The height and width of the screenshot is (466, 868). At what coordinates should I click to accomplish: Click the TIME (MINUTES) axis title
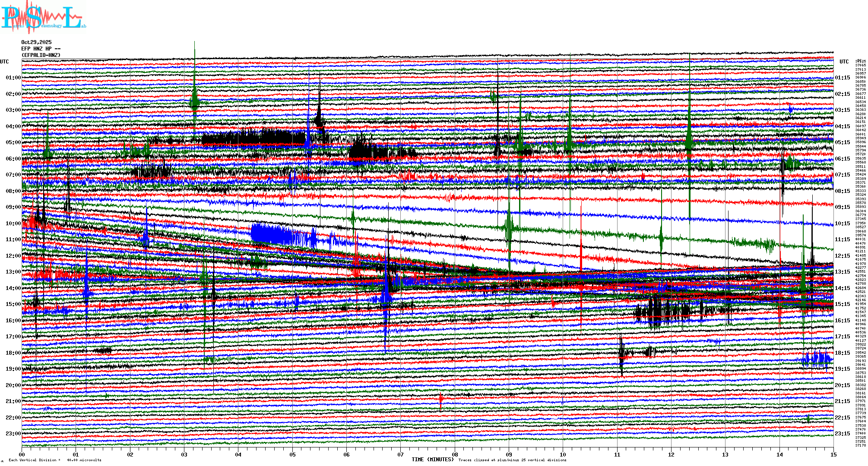[433, 460]
